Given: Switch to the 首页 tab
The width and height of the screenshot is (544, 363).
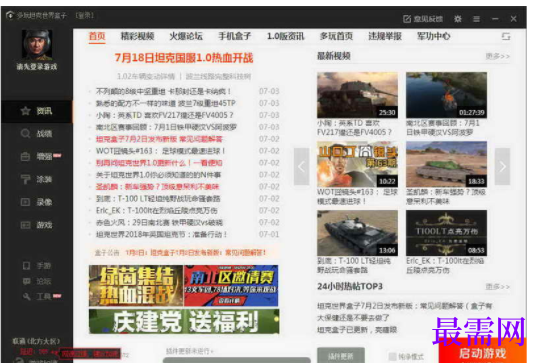Looking at the screenshot, I should (x=97, y=36).
